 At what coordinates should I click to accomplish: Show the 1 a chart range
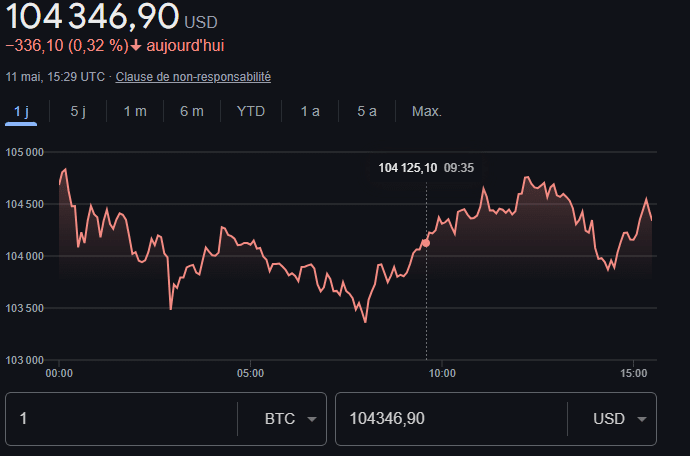coord(310,111)
